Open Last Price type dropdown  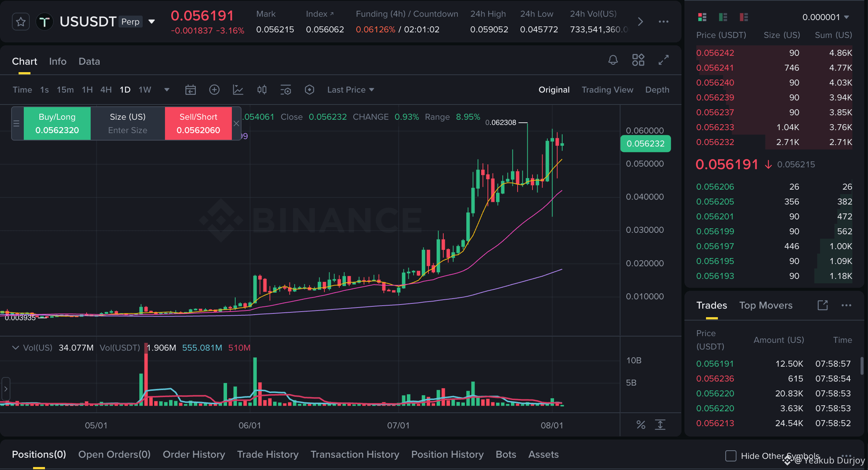[351, 90]
